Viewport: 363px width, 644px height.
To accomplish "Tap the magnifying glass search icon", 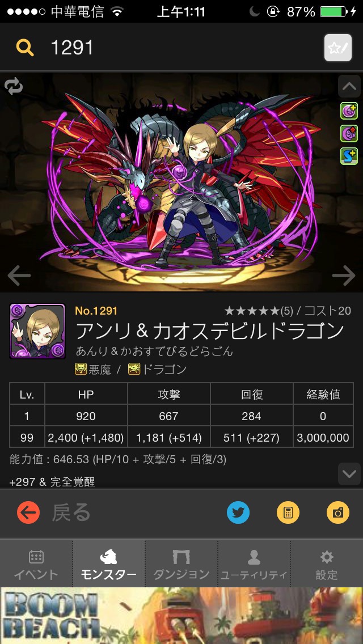I will pos(24,48).
